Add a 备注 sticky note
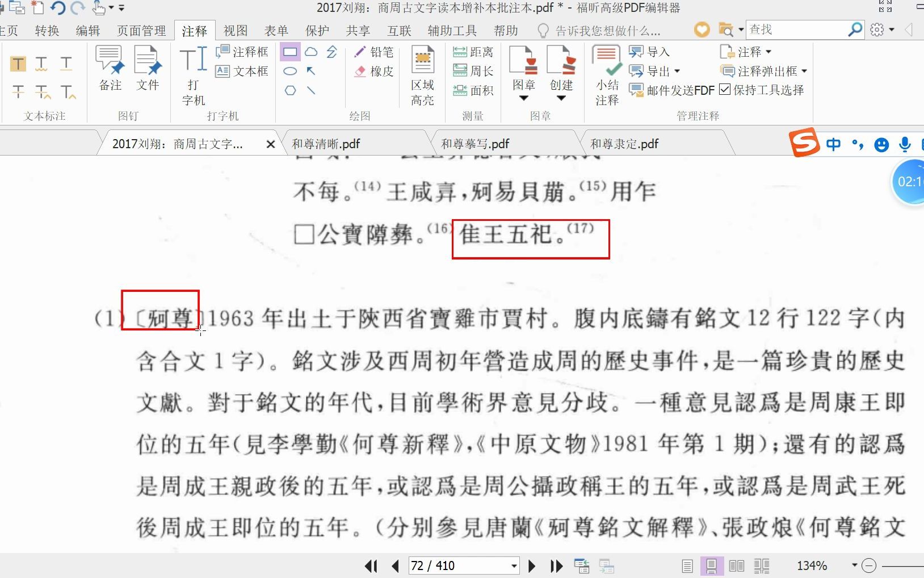The height and width of the screenshot is (578, 924). [110, 69]
